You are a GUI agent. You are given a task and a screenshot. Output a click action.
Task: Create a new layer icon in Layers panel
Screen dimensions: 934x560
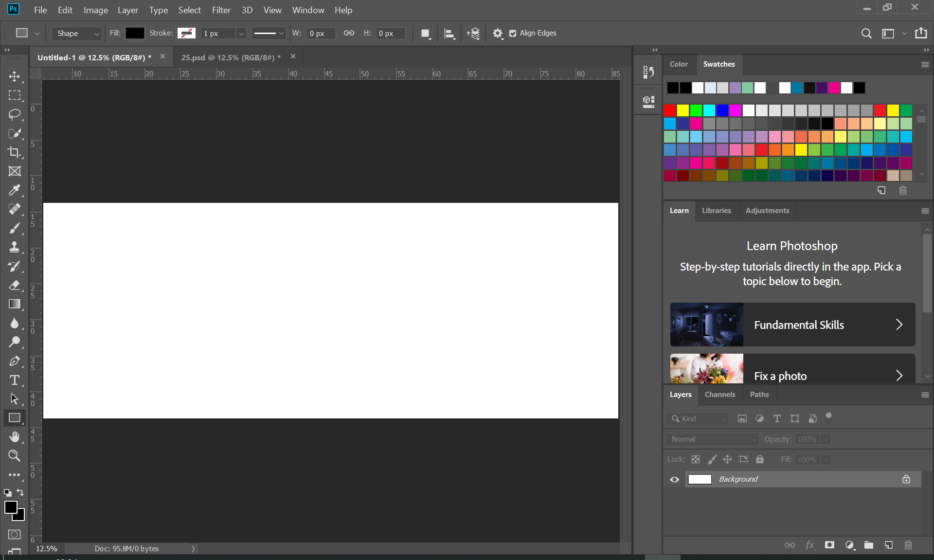pos(888,545)
